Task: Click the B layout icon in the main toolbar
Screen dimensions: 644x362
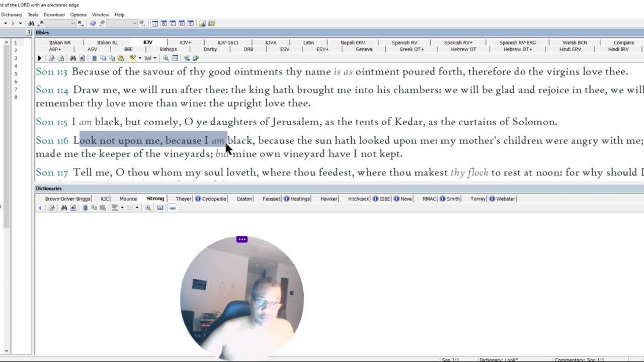Action: point(164,24)
